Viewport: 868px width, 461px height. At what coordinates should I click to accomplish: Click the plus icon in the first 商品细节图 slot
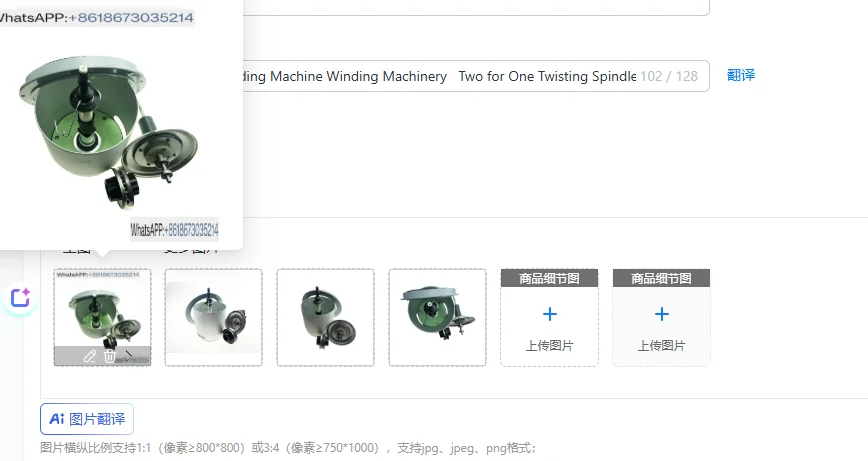pos(550,314)
